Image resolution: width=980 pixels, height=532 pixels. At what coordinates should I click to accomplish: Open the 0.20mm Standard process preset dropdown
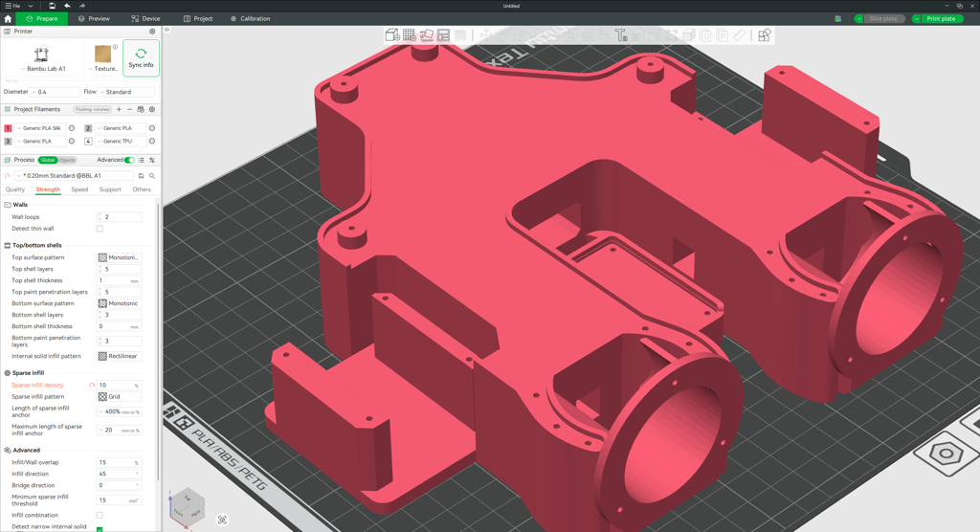(x=74, y=176)
